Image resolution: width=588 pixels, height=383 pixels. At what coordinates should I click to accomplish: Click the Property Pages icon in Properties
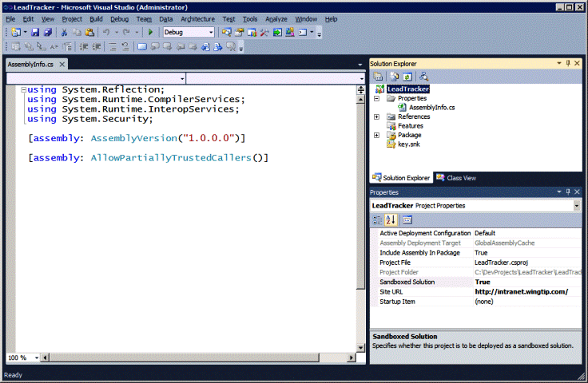pyautogui.click(x=407, y=219)
